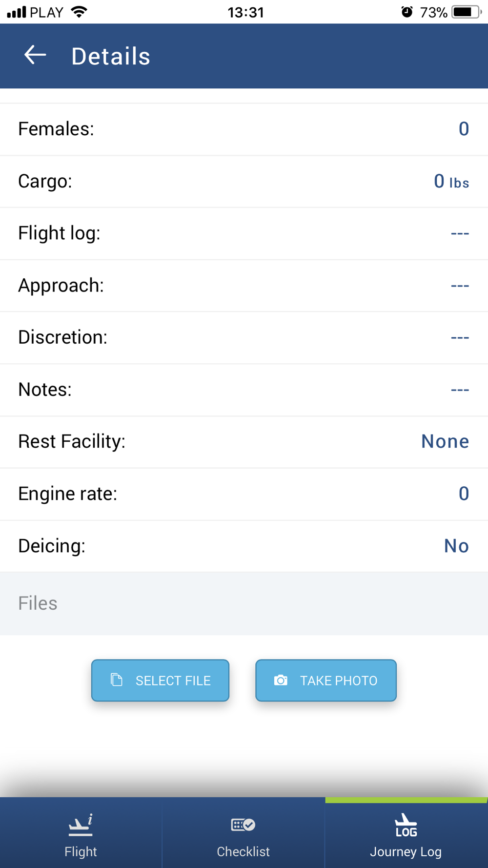Image resolution: width=488 pixels, height=868 pixels.
Task: Click the TAKE PHOTO button
Action: (x=326, y=681)
